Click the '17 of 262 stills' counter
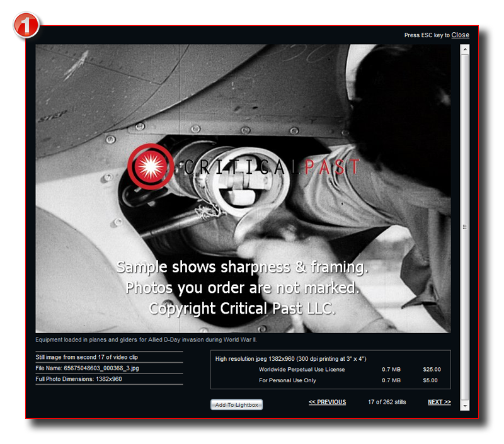504x444 pixels. tap(387, 402)
